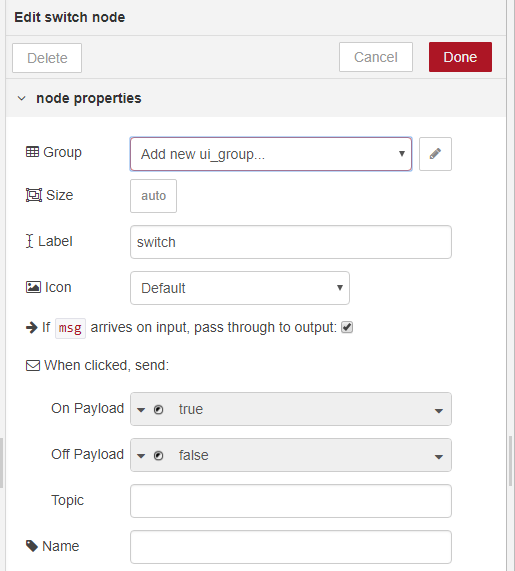Open the Off Payload false value dropdown arrow
The height and width of the screenshot is (571, 515).
pos(439,457)
